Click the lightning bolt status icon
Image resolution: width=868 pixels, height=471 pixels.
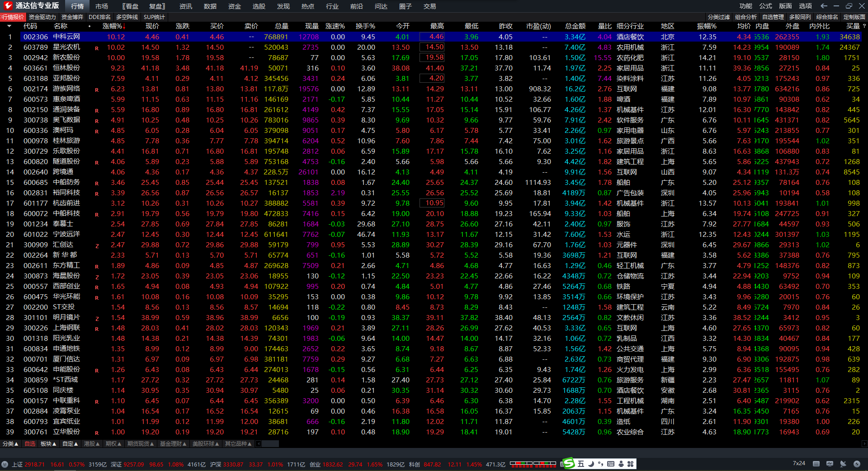click(857, 464)
